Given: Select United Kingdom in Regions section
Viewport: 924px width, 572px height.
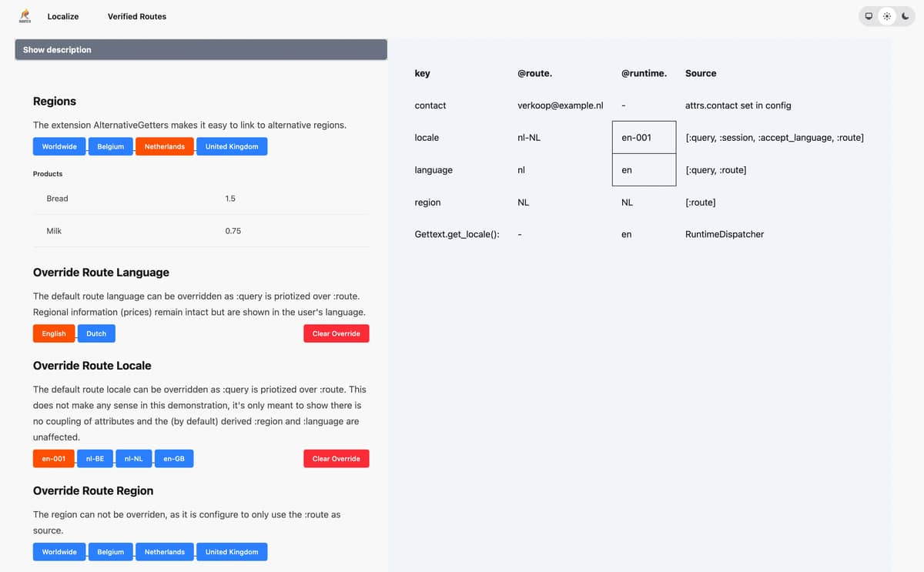Looking at the screenshot, I should coord(232,146).
